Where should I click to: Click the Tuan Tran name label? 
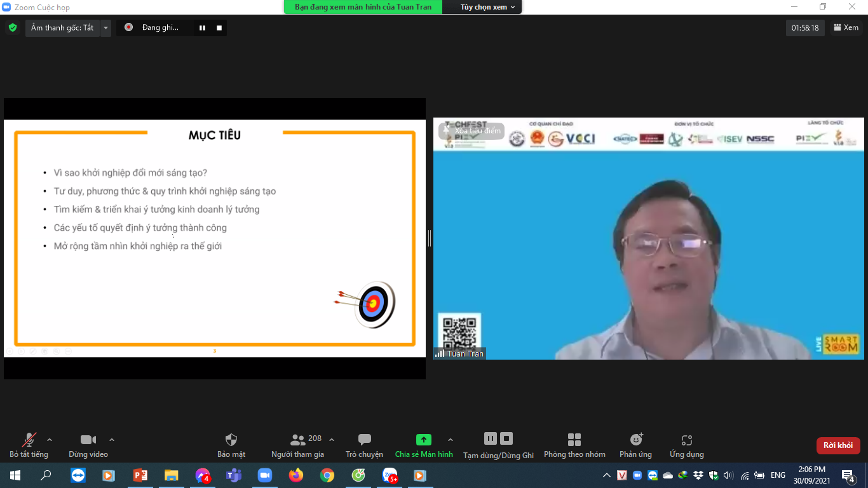point(460,354)
